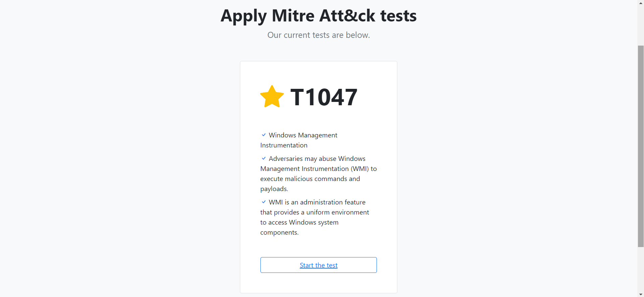Click the checkmark before "Windows Management Instrumentation"

[264, 135]
